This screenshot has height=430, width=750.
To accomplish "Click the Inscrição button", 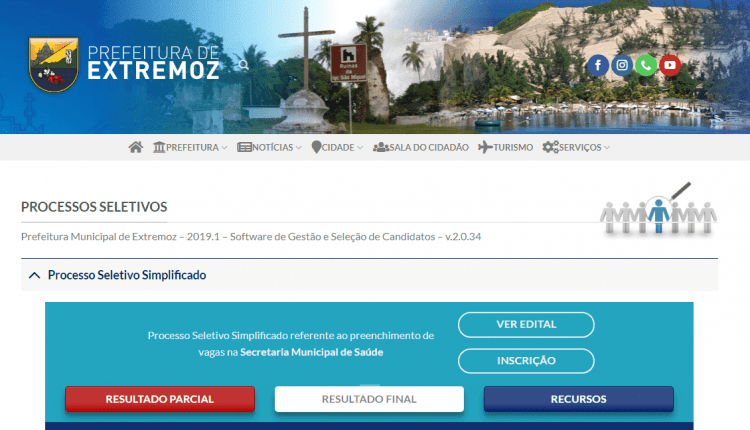I will click(526, 361).
